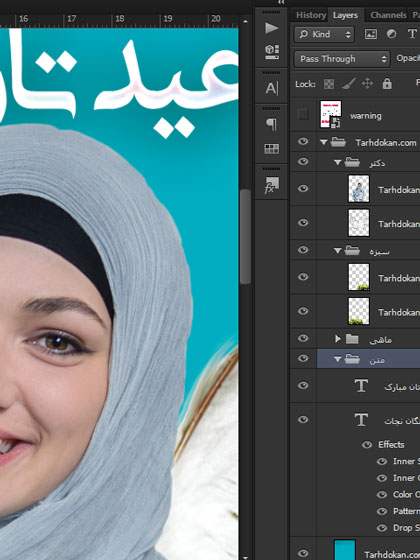Hide the Drop Shadow effect
This screenshot has height=560, width=420.
[x=382, y=528]
